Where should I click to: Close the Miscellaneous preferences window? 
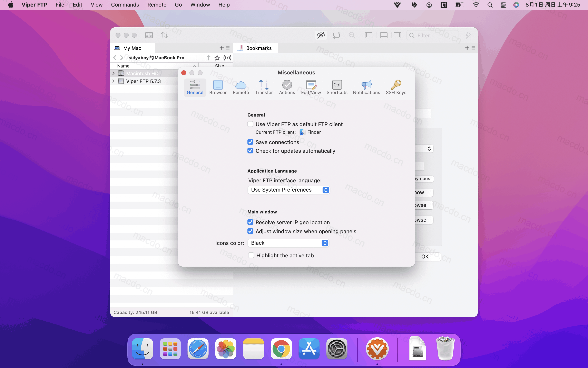[184, 73]
